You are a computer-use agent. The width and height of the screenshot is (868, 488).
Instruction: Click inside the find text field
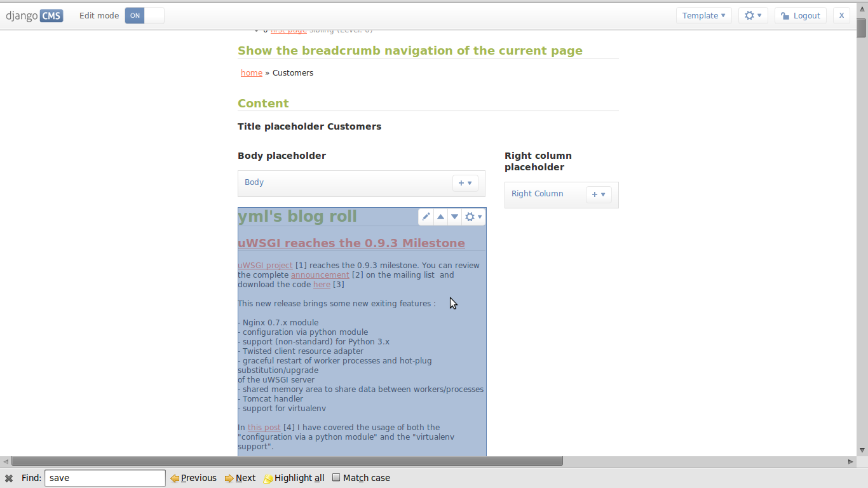104,478
